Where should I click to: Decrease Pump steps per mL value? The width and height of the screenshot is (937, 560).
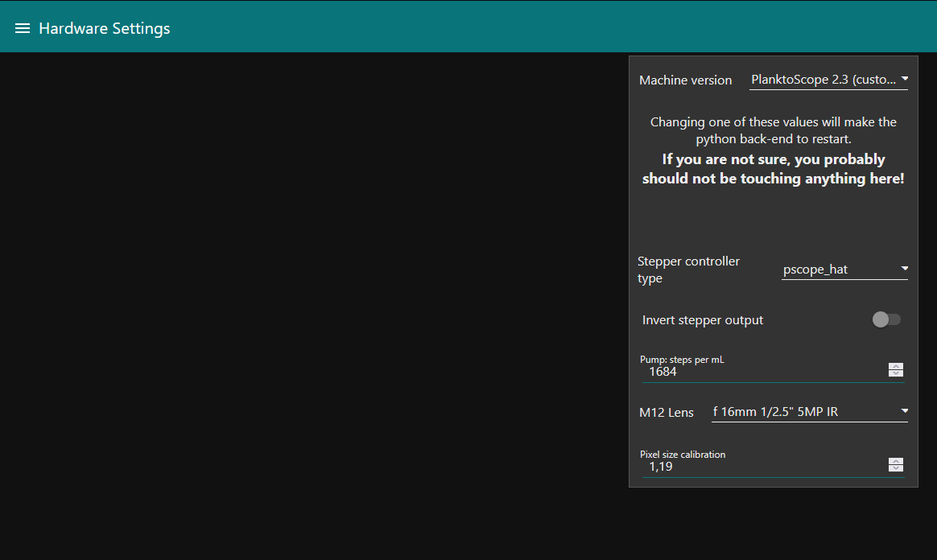tap(896, 374)
